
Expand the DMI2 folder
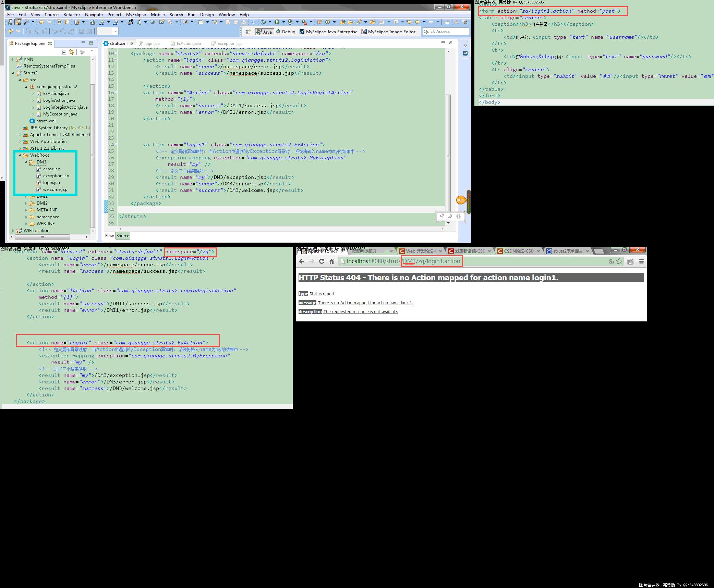26,203
